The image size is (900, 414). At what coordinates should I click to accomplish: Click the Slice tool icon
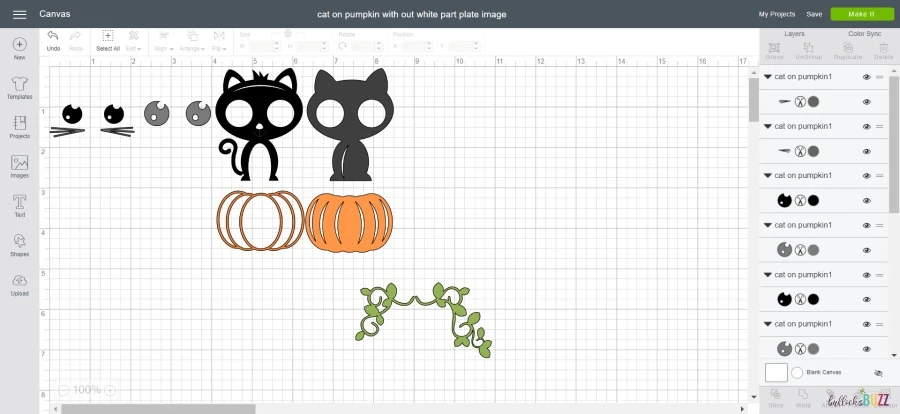point(775,394)
